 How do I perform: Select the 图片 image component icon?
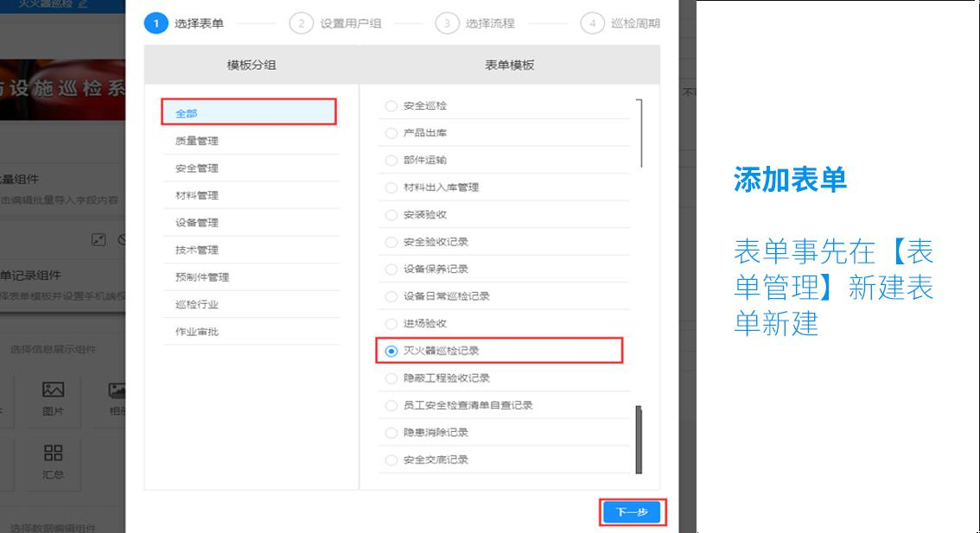tap(54, 398)
